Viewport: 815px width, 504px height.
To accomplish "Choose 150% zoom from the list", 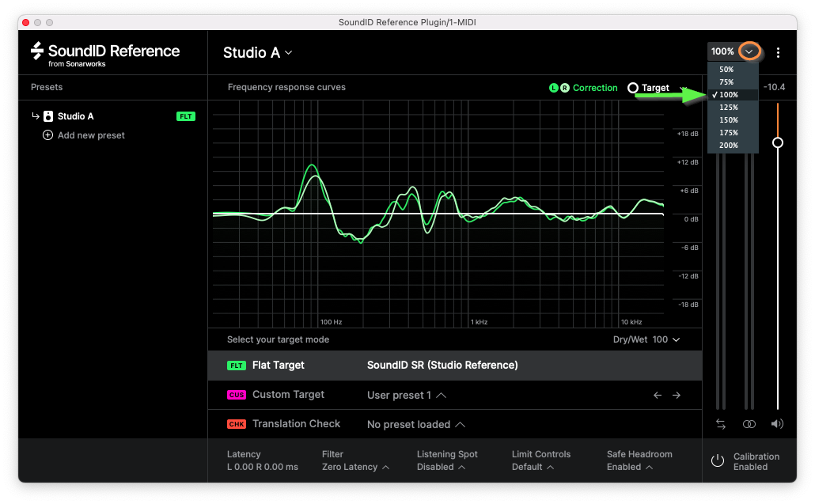I will click(733, 120).
